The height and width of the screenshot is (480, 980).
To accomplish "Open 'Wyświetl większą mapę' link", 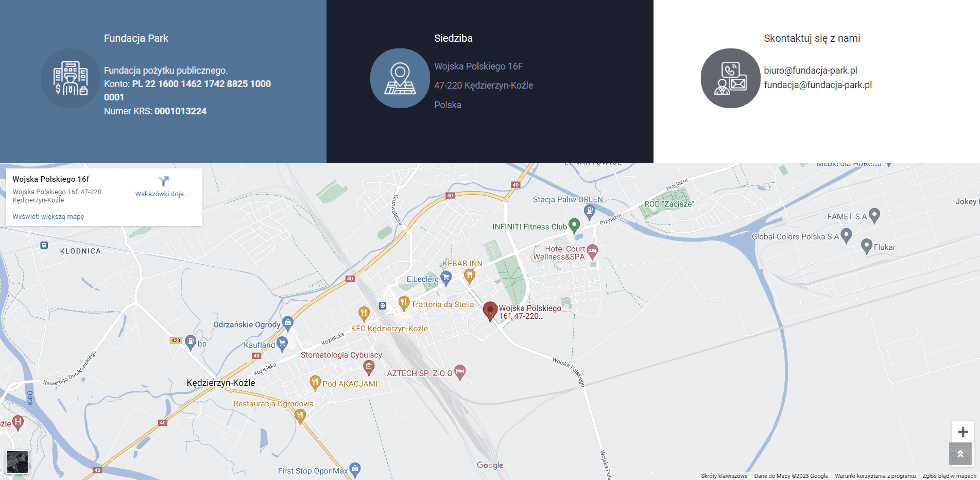I will click(x=48, y=217).
